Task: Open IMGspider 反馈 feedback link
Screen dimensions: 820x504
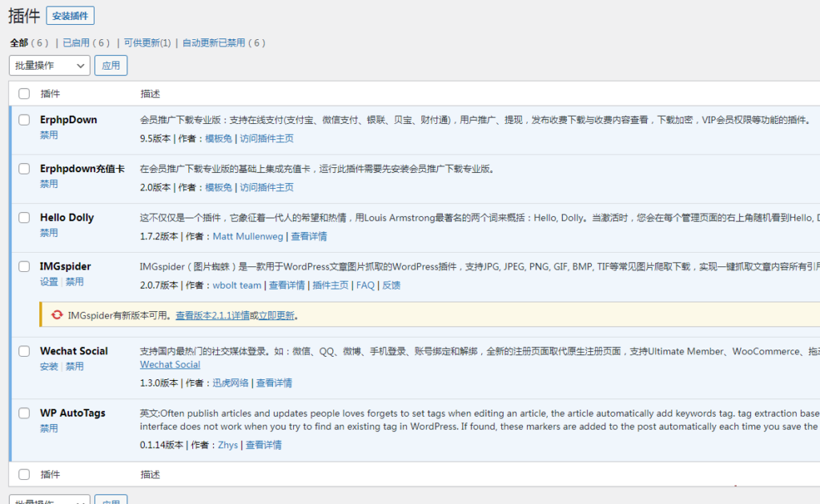Action: [x=391, y=285]
